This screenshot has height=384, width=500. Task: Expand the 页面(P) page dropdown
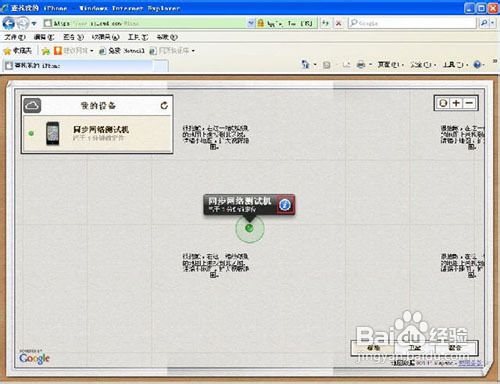point(390,65)
